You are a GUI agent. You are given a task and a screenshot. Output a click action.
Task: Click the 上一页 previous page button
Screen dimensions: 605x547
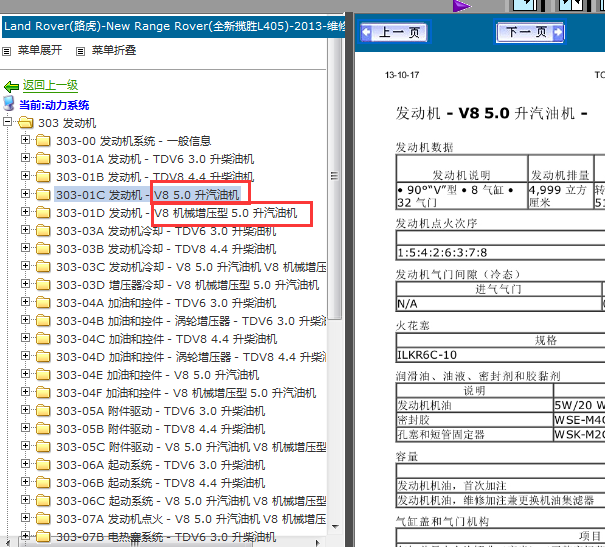(x=395, y=32)
